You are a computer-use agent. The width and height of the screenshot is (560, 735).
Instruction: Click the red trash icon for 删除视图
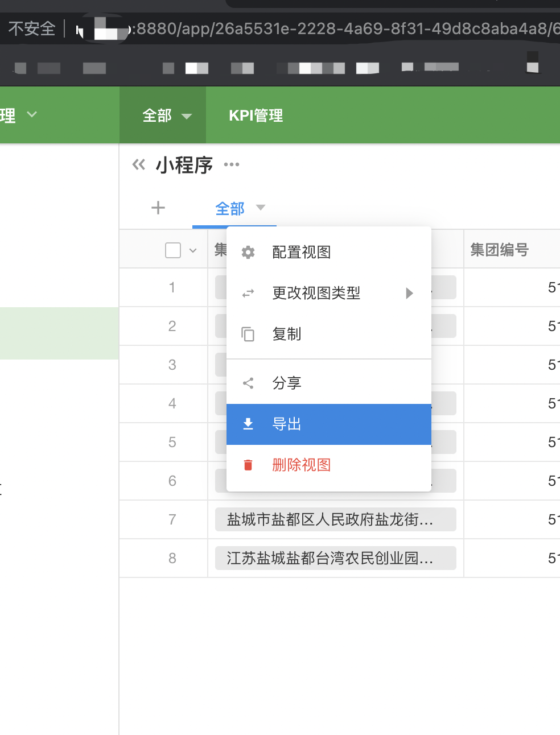pyautogui.click(x=248, y=465)
